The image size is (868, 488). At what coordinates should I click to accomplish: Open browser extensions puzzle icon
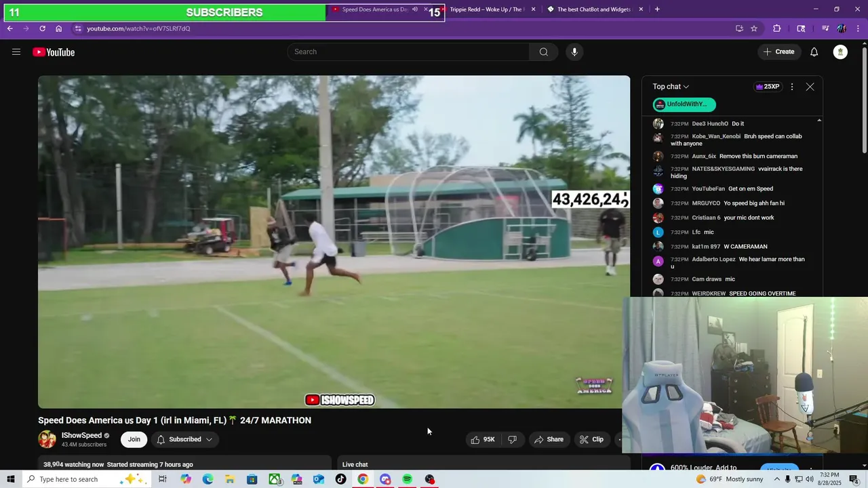tap(777, 28)
